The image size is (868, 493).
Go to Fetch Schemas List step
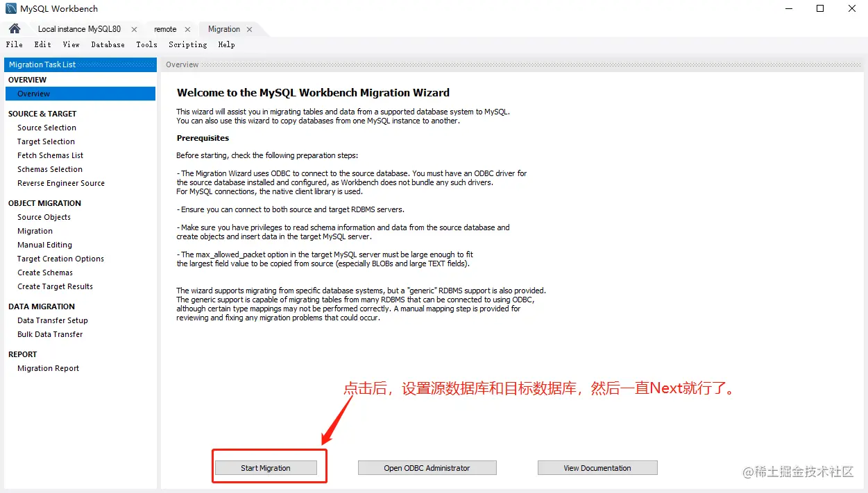pyautogui.click(x=51, y=155)
